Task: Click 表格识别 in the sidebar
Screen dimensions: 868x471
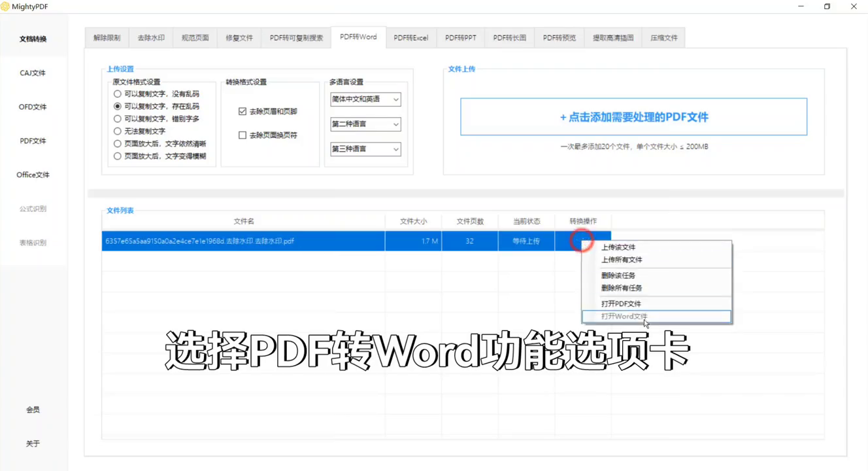Action: click(33, 243)
